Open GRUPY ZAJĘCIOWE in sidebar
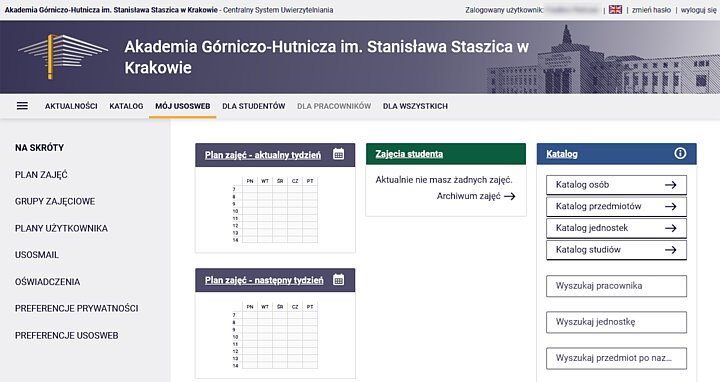This screenshot has width=720, height=382. click(x=55, y=202)
